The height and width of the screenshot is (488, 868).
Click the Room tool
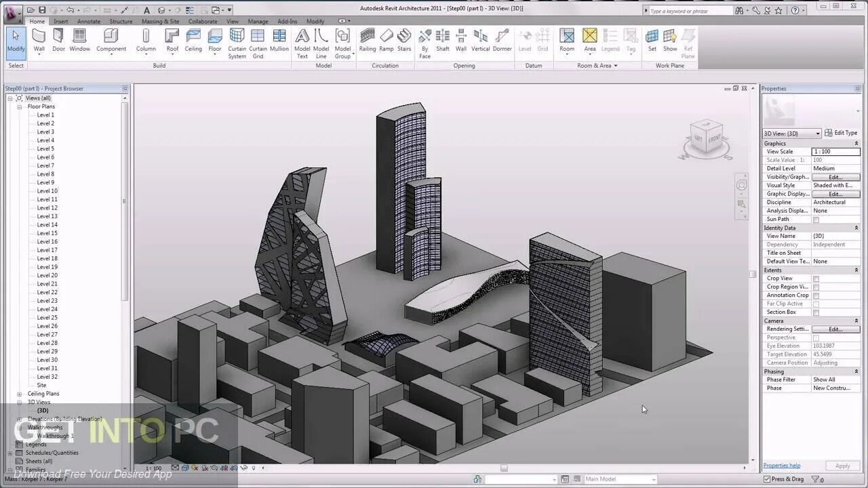[567, 41]
